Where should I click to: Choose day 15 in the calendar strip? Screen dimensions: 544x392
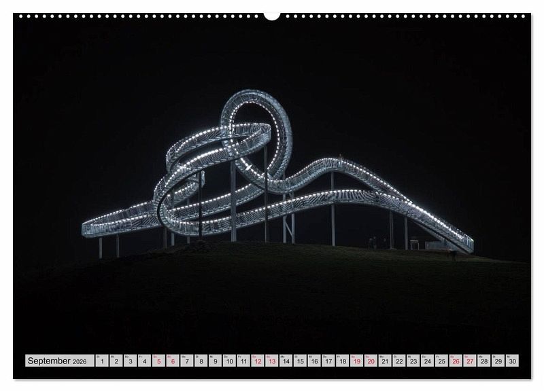pos(300,361)
